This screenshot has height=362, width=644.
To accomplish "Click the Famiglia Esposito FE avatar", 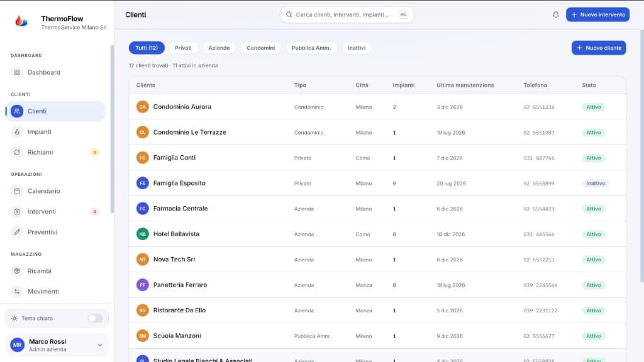I will pos(143,183).
